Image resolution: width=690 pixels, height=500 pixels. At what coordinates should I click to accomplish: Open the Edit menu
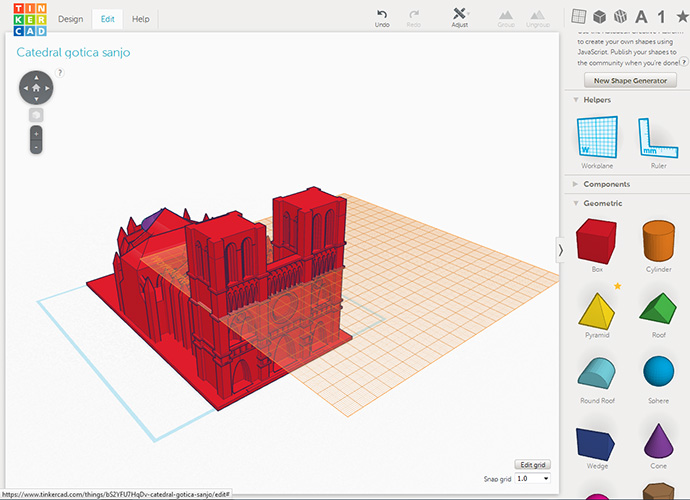click(x=107, y=19)
